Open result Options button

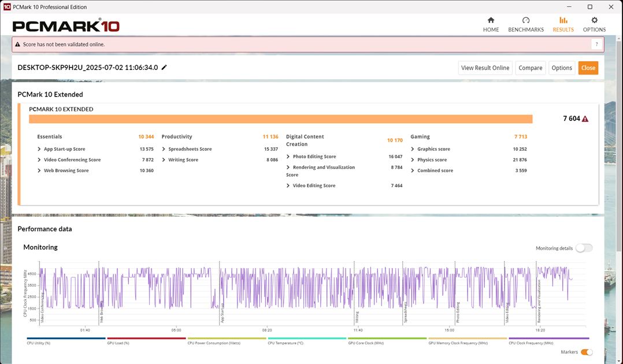click(x=561, y=68)
